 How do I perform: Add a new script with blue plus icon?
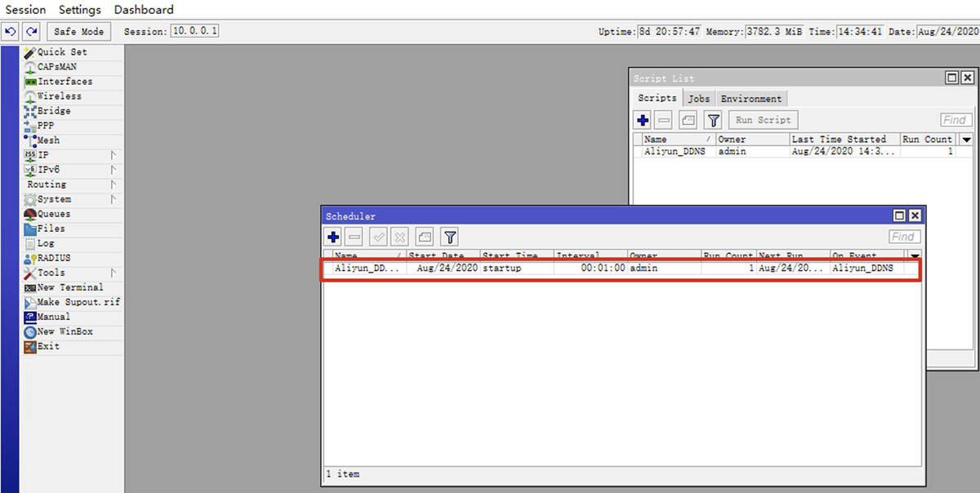(644, 120)
